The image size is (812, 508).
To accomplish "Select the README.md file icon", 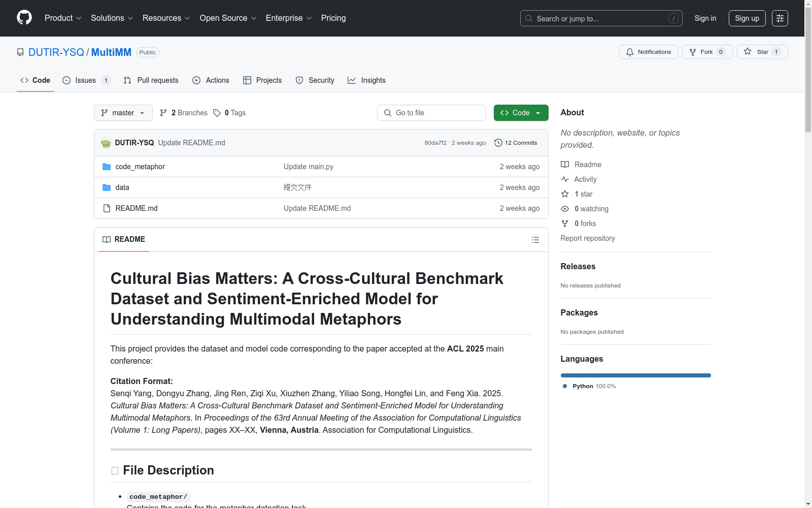I will click(107, 208).
